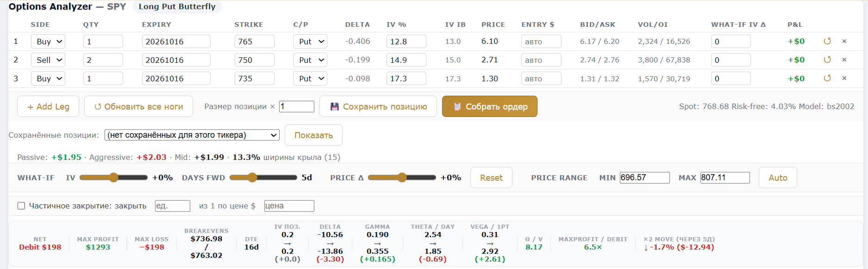This screenshot has height=269, width=868.
Task: Click the Auto price range button
Action: [778, 177]
